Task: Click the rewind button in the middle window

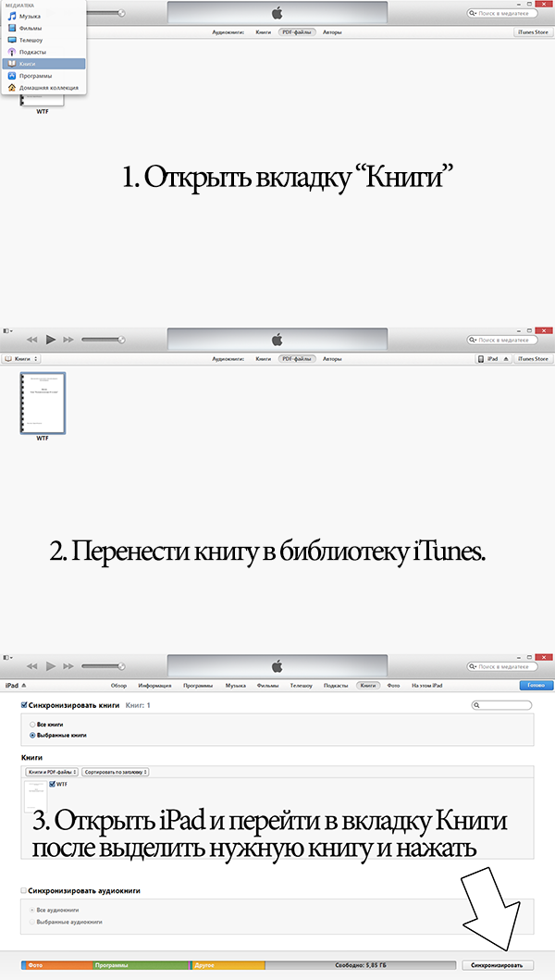Action: pyautogui.click(x=32, y=340)
